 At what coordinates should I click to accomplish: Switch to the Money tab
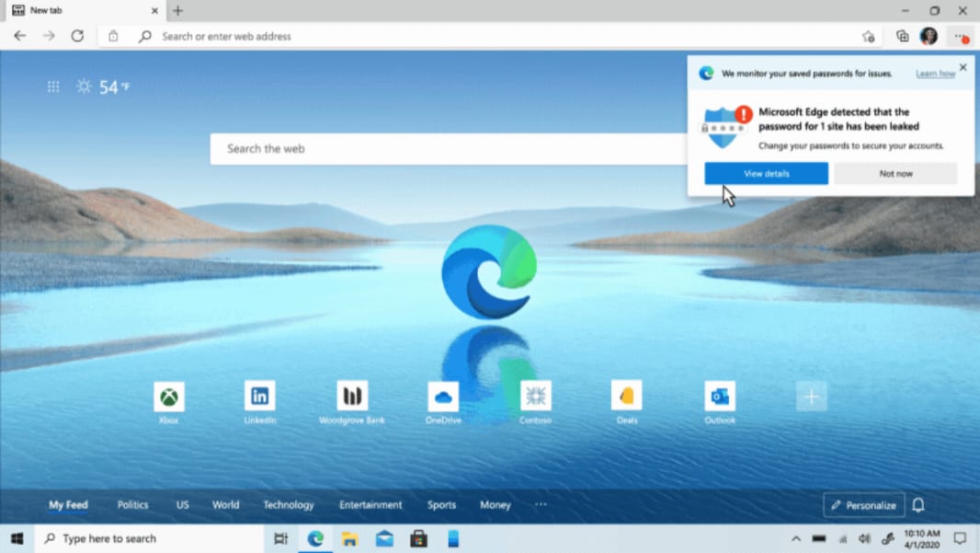point(496,505)
